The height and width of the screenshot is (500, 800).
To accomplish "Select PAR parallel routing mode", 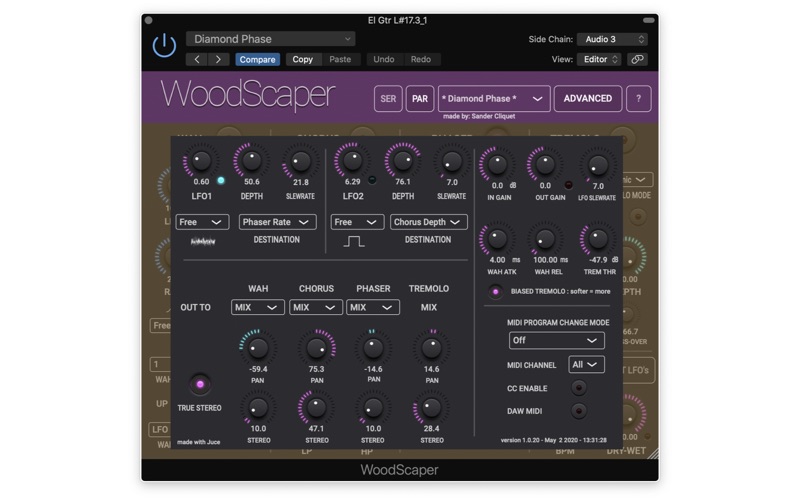I will (x=420, y=98).
